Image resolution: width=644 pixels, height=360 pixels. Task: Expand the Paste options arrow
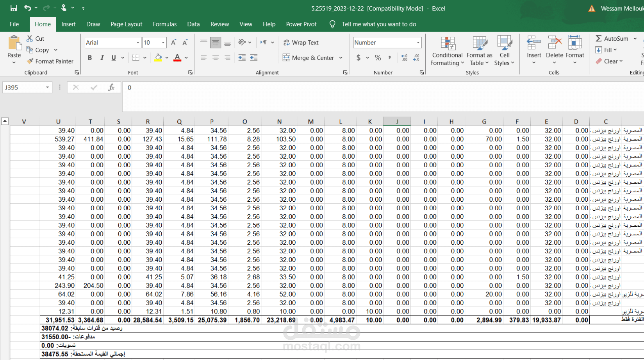[x=14, y=63]
